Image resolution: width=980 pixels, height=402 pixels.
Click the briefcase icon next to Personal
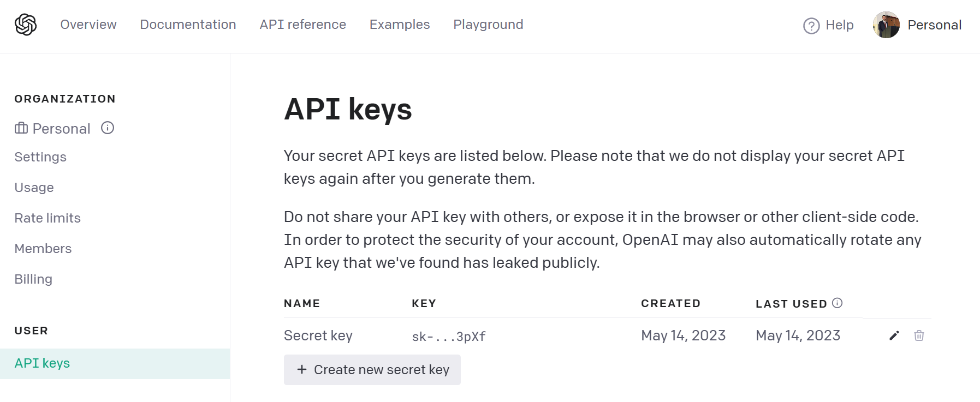[21, 128]
